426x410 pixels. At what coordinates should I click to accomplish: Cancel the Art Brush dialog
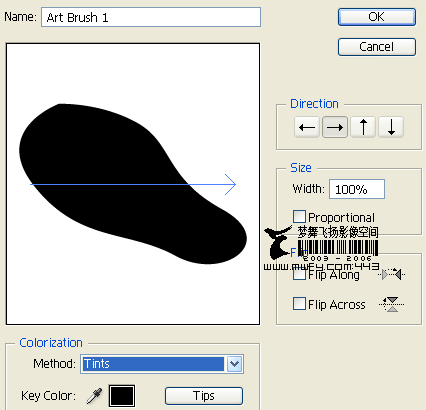377,47
